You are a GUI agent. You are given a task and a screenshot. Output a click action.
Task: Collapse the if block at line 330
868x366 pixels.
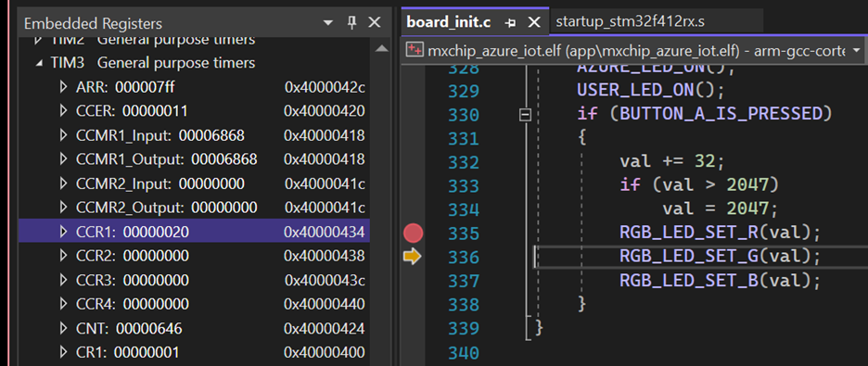click(x=525, y=115)
